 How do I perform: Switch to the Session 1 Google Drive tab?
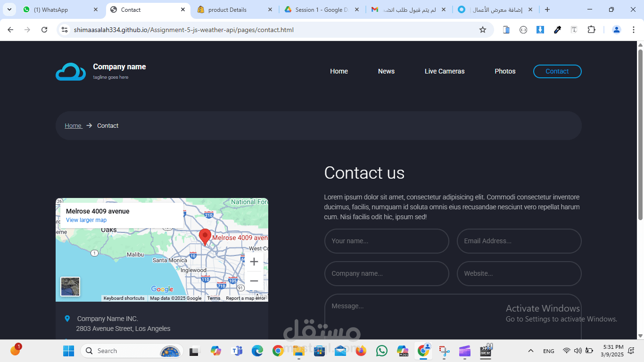click(x=322, y=9)
